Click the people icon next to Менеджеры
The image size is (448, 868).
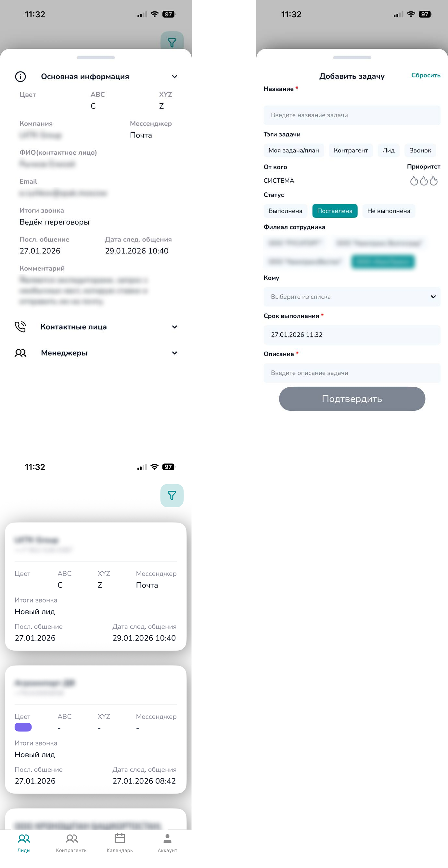click(20, 353)
